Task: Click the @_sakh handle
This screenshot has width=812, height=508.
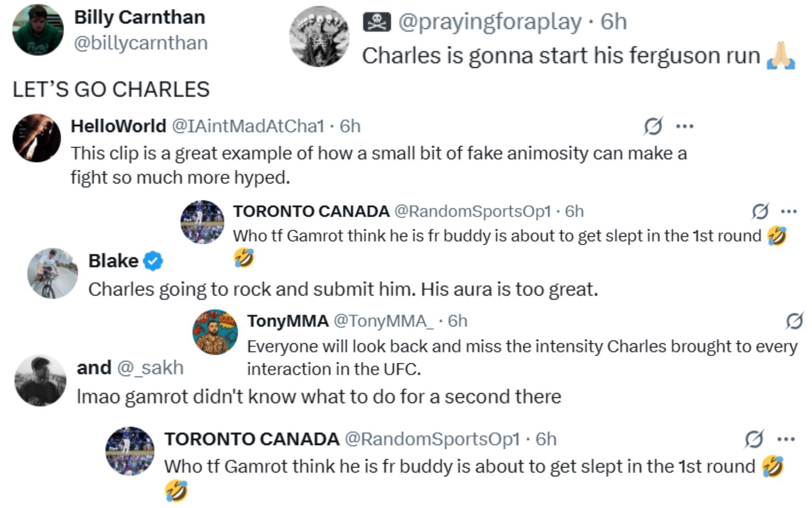Action: (x=150, y=368)
